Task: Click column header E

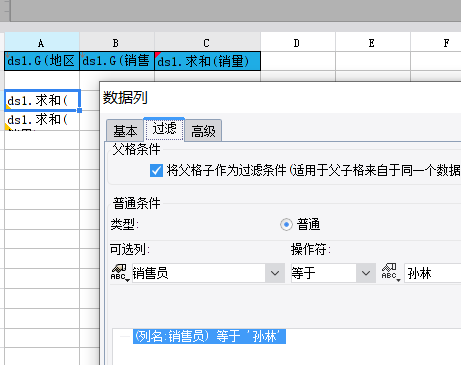Action: 373,43
